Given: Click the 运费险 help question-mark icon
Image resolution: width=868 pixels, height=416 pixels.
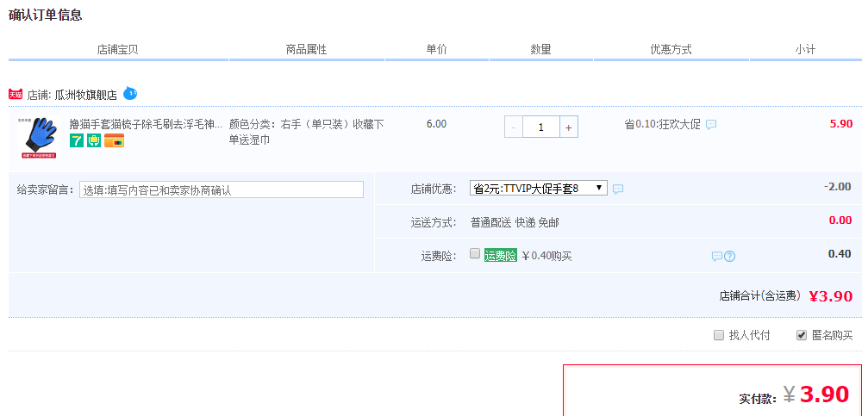Looking at the screenshot, I should point(729,256).
